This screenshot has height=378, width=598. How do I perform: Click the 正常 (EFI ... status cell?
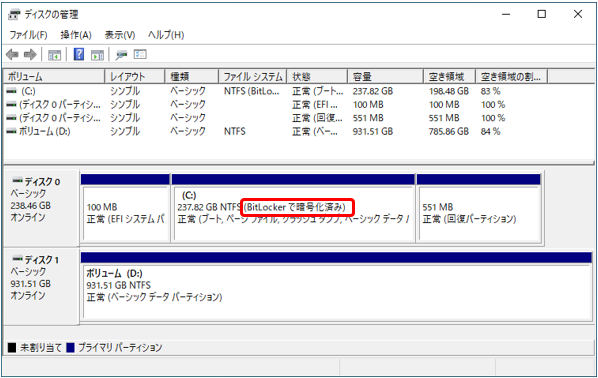point(315,105)
